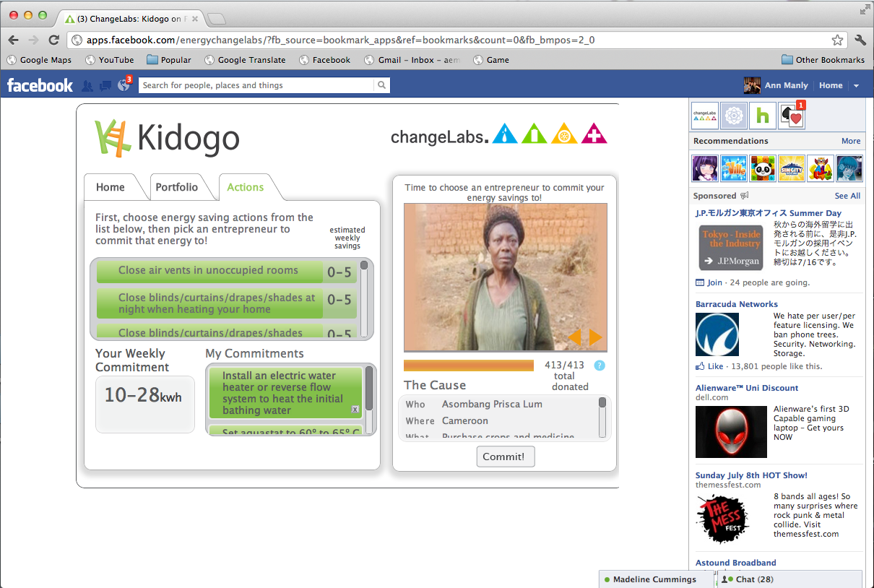
Task: Open the green 'h' app shortcut
Action: point(762,116)
